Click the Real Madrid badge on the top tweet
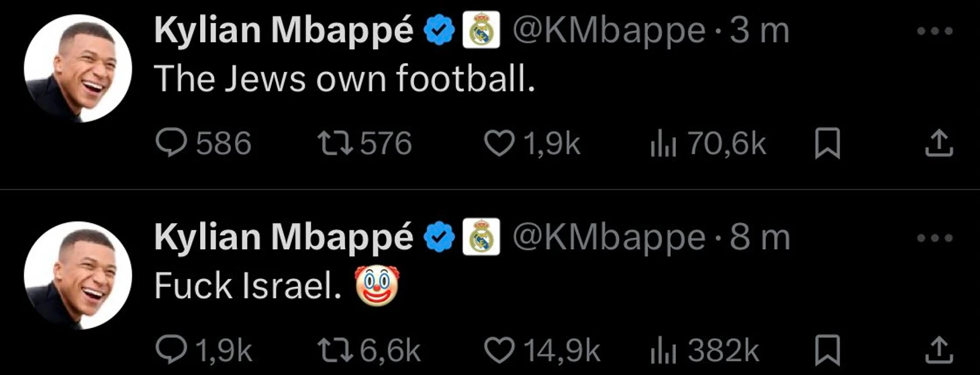980x375 pixels. point(481,31)
